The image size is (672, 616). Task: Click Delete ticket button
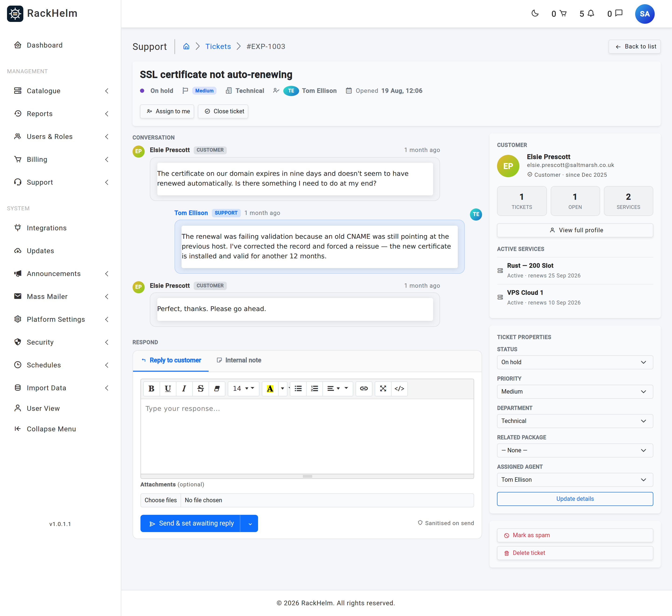[x=575, y=553]
